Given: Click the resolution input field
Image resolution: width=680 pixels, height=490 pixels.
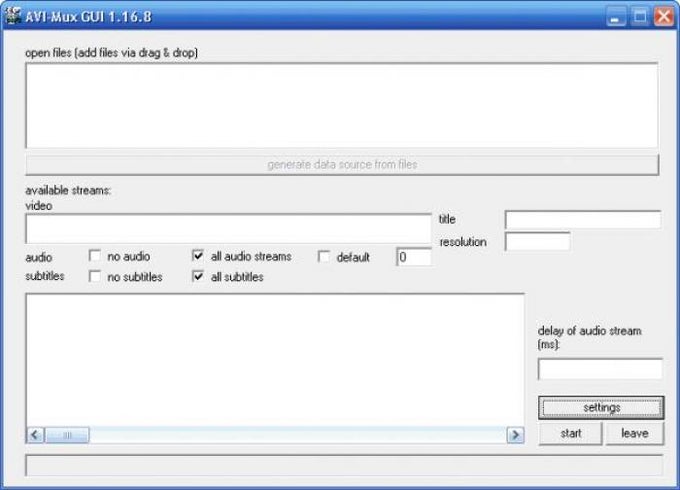Looking at the screenshot, I should coord(537,241).
